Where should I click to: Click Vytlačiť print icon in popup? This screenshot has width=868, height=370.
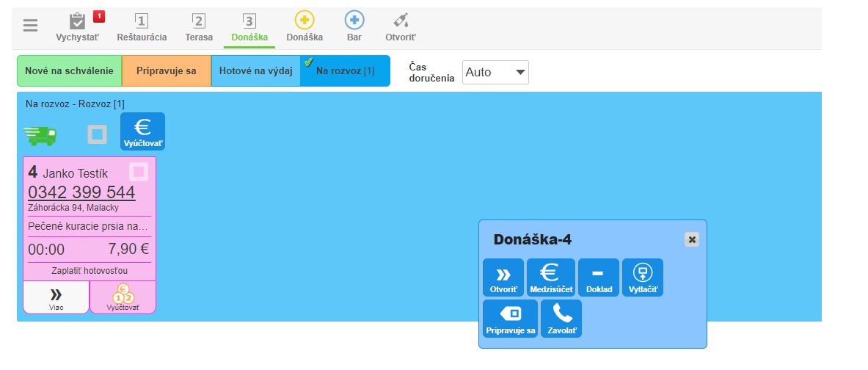tap(642, 277)
